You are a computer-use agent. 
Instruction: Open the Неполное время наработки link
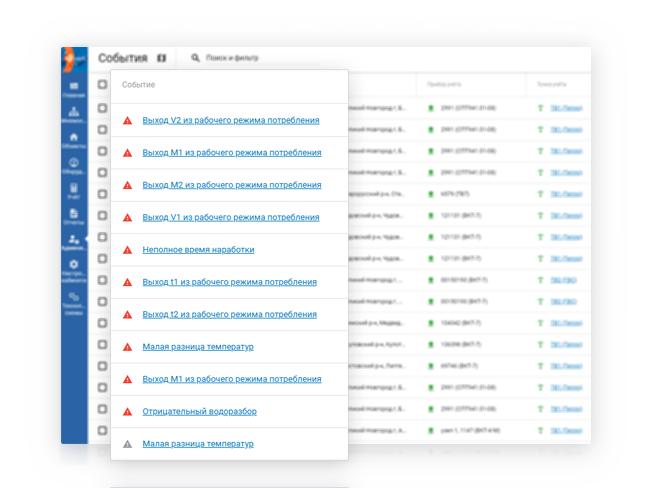[x=198, y=250]
